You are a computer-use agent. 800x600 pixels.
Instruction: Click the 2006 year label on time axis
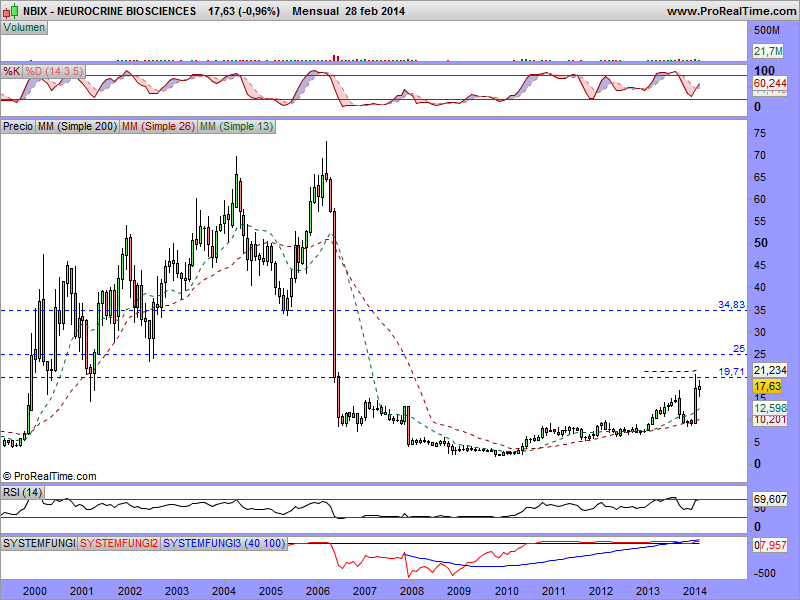click(318, 591)
